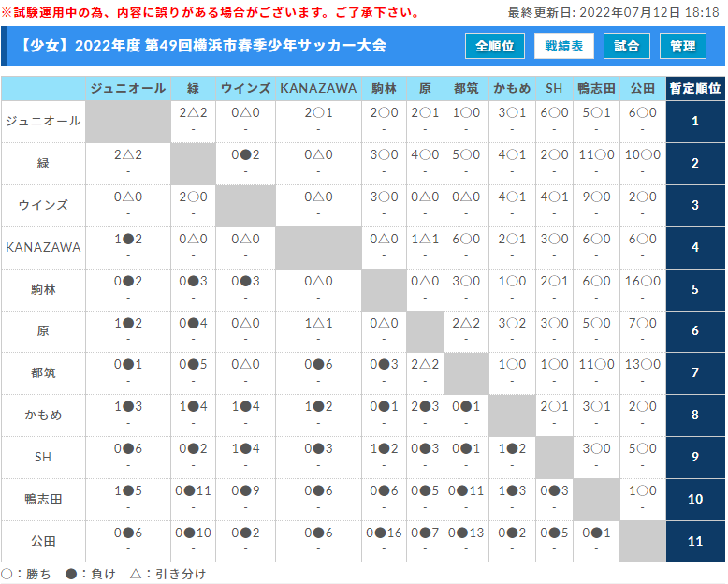Select the ウインズ row label
The width and height of the screenshot is (728, 584).
click(x=43, y=206)
